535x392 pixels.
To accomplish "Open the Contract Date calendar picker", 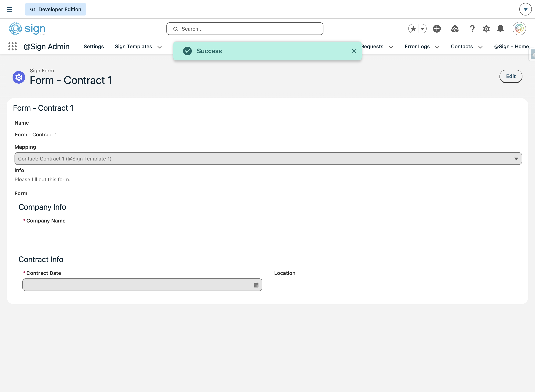I will (256, 285).
